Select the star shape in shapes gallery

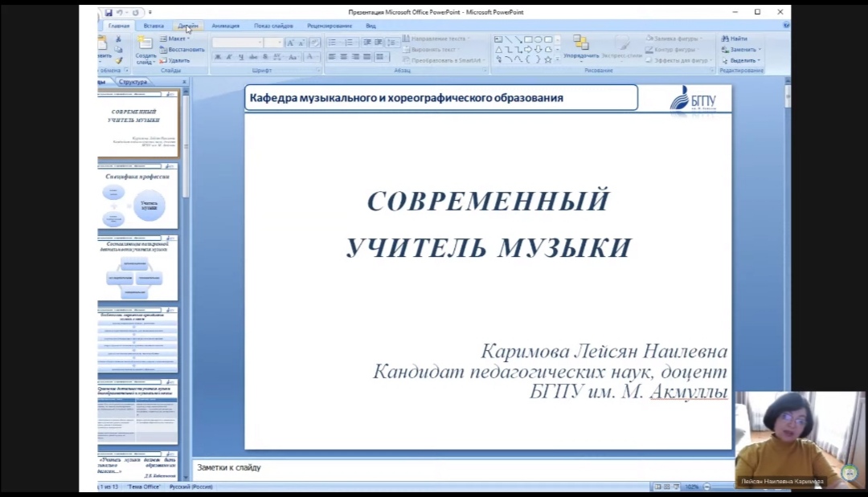(547, 59)
